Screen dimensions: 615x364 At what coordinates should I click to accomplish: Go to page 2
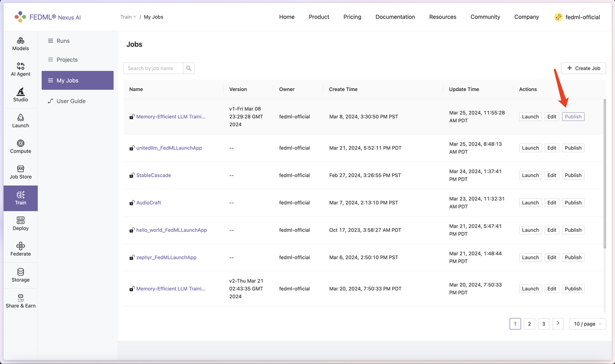[529, 324]
